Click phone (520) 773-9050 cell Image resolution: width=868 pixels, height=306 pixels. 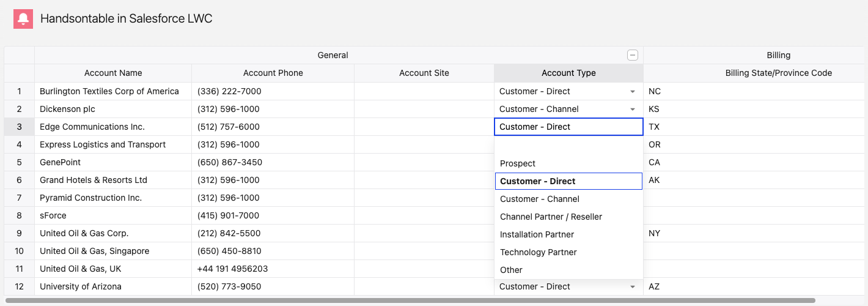click(x=273, y=286)
